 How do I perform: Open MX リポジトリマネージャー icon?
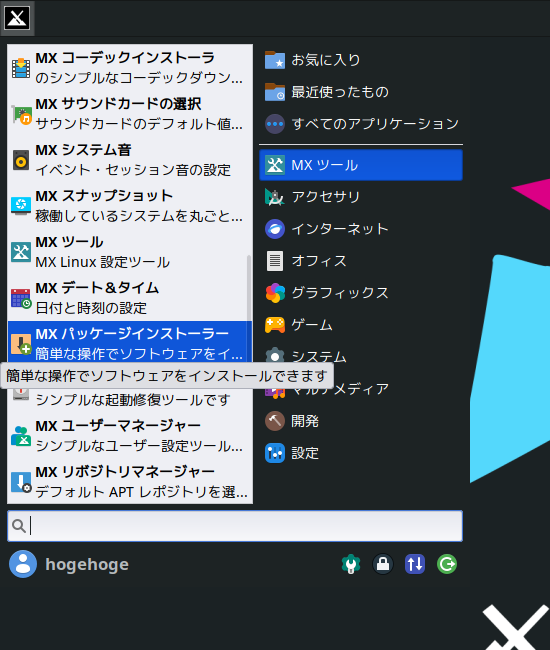(x=21, y=482)
